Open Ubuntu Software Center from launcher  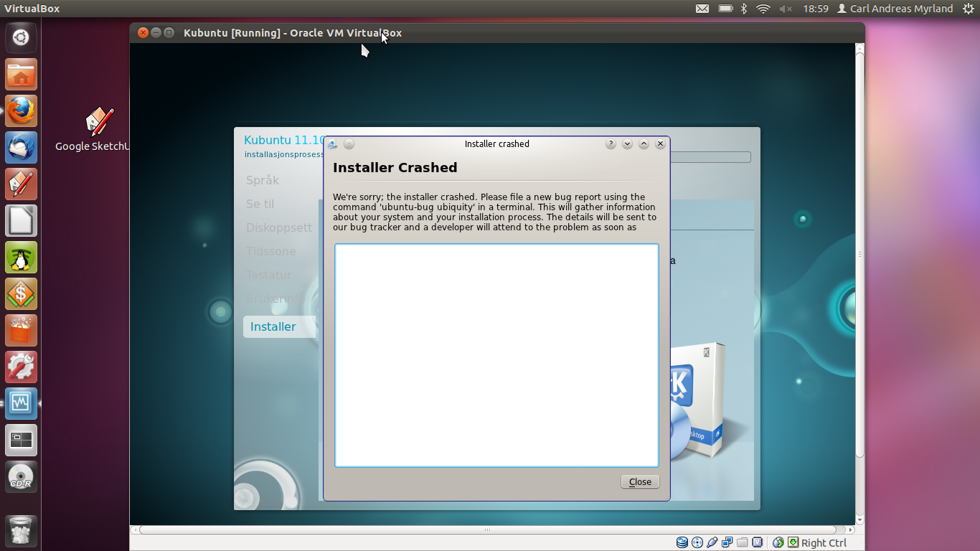tap(21, 331)
